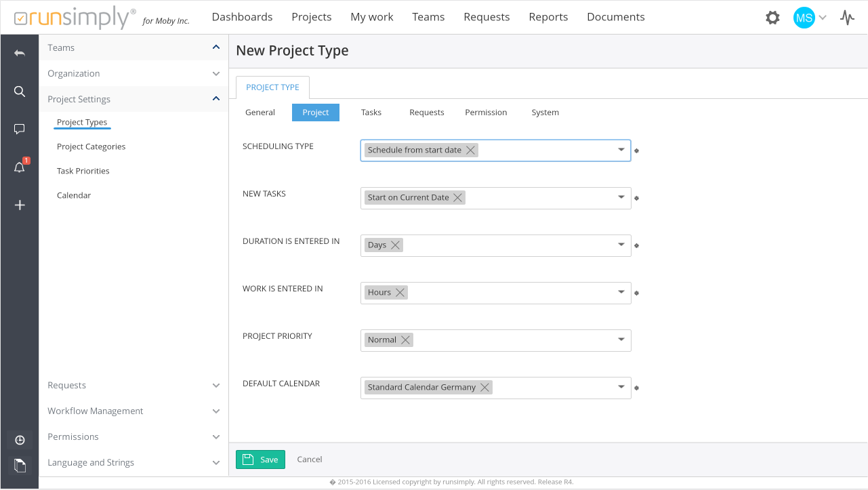Click the plus add icon in sidebar
Image resolution: width=868 pixels, height=490 pixels.
pos(20,205)
